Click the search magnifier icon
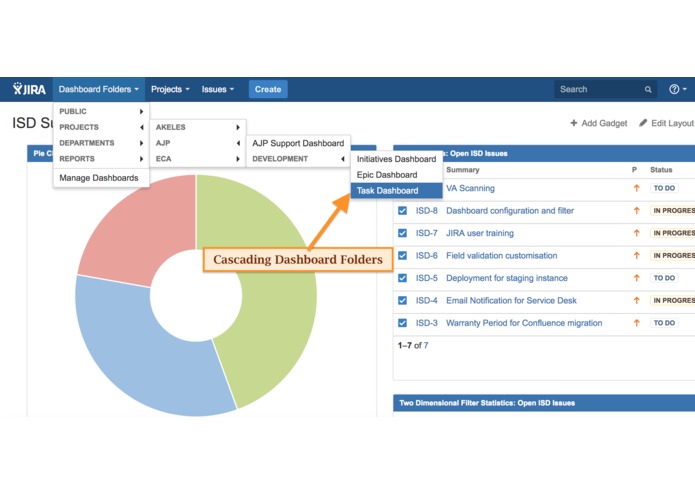The width and height of the screenshot is (695, 494). [x=648, y=89]
